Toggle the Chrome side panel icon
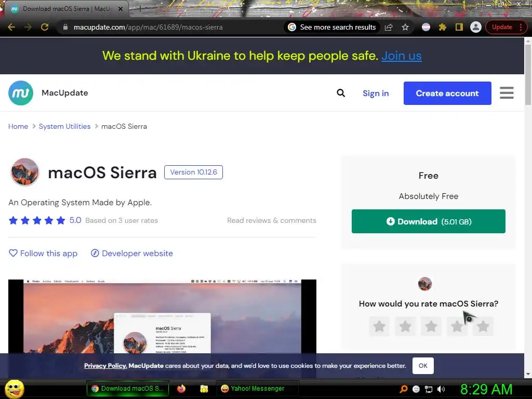Image resolution: width=532 pixels, height=399 pixels. point(459,27)
